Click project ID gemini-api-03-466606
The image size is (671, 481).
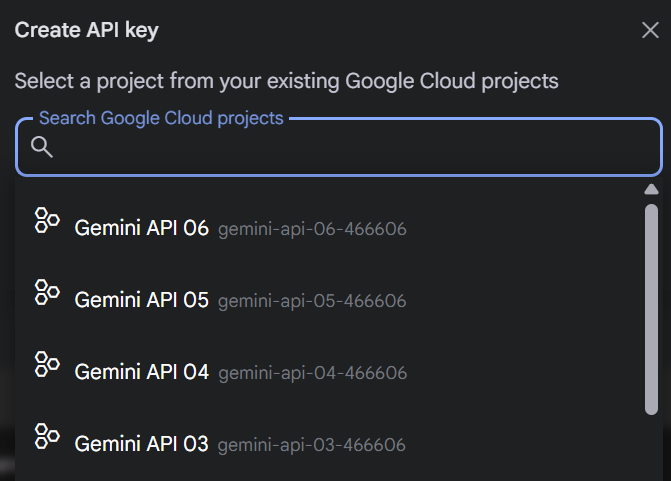[x=312, y=445]
